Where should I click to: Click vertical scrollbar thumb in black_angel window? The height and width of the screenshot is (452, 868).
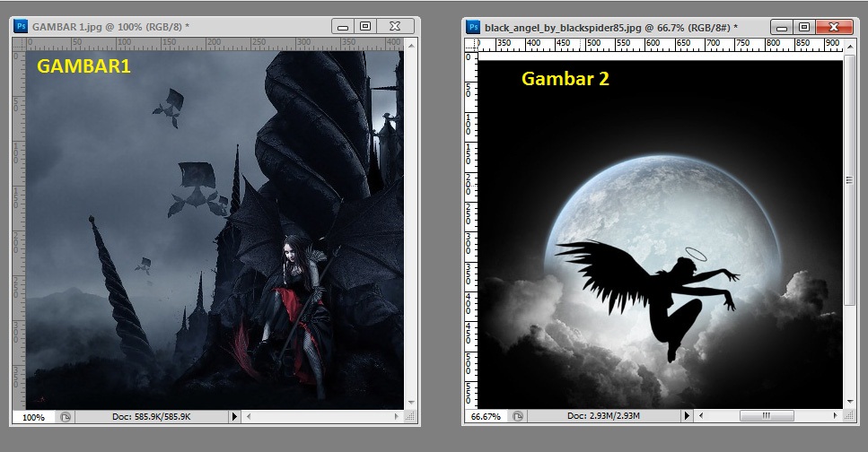[x=850, y=179]
